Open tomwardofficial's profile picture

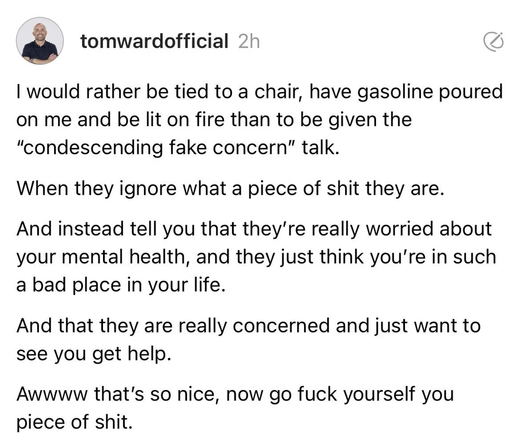40,41
